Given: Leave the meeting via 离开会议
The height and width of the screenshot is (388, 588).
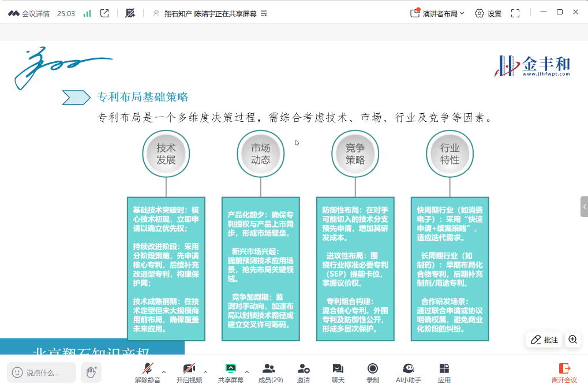Looking at the screenshot, I should pyautogui.click(x=564, y=372).
